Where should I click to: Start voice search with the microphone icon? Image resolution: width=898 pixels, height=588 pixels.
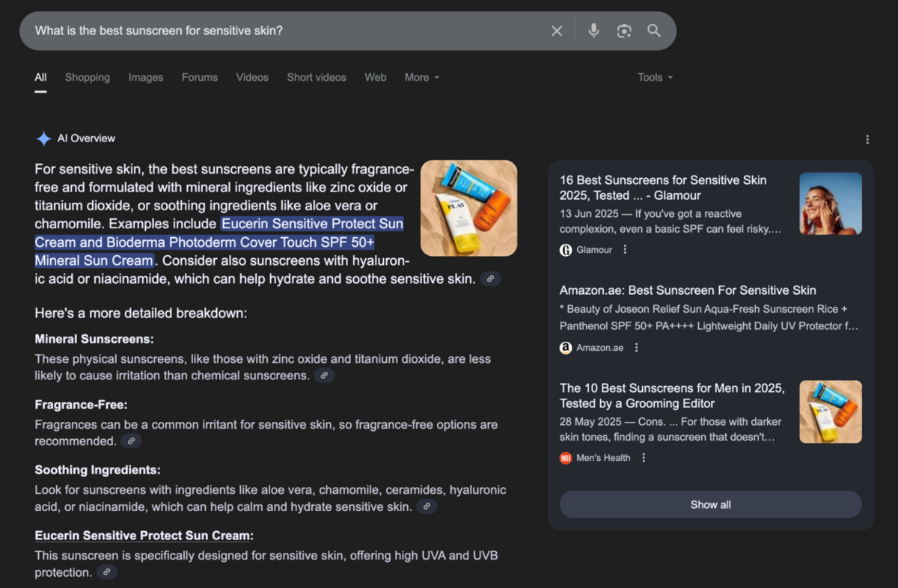[593, 31]
